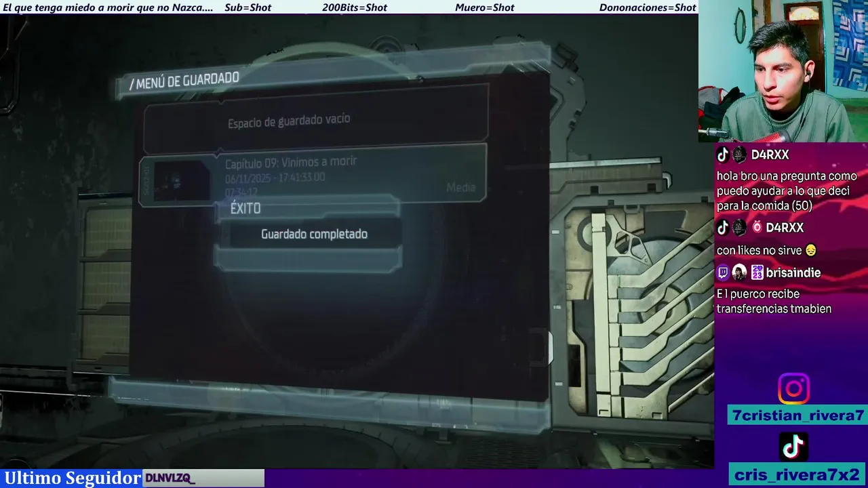Click the 7cristian_rivera7 Instagram handle
This screenshot has height=488, width=868.
coord(798,415)
